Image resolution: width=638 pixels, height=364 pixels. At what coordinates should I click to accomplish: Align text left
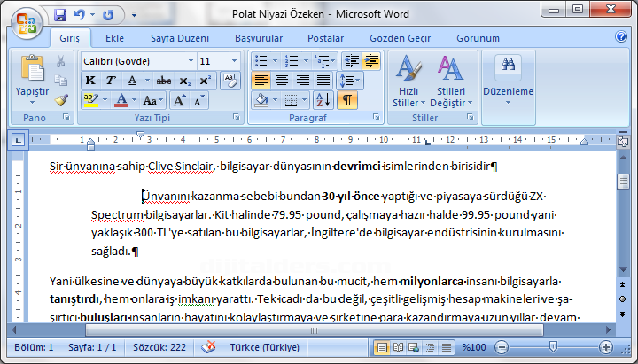point(261,81)
